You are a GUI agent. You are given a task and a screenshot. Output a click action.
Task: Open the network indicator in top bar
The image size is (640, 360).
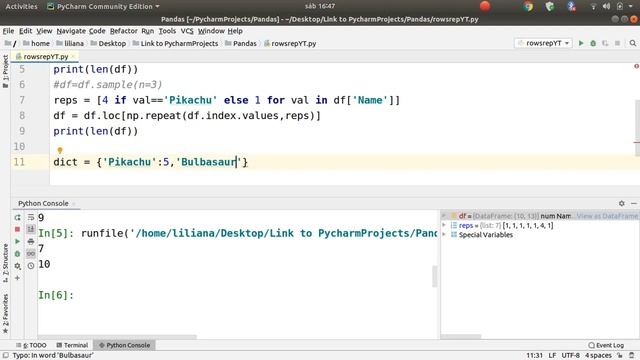593,7
